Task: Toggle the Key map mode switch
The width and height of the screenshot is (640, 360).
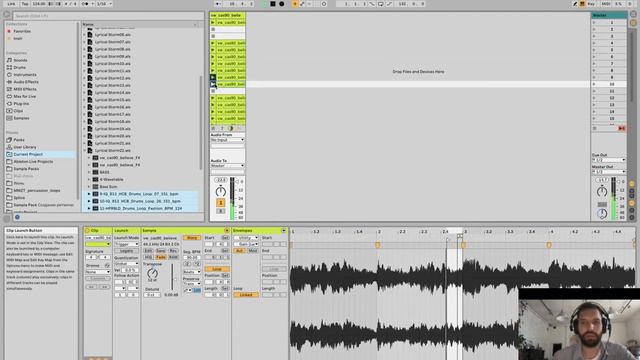Action: (x=591, y=4)
